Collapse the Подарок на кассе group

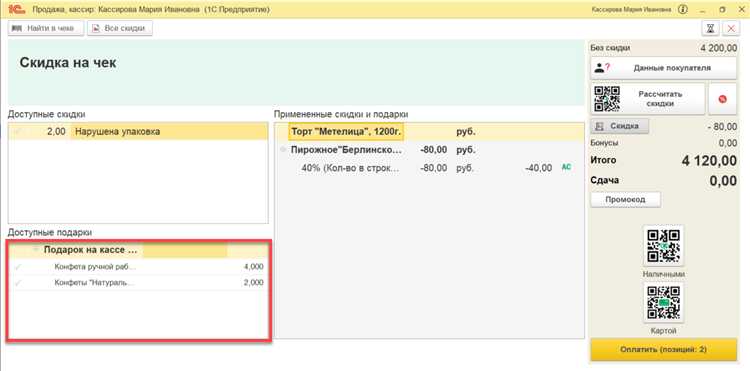click(35, 250)
